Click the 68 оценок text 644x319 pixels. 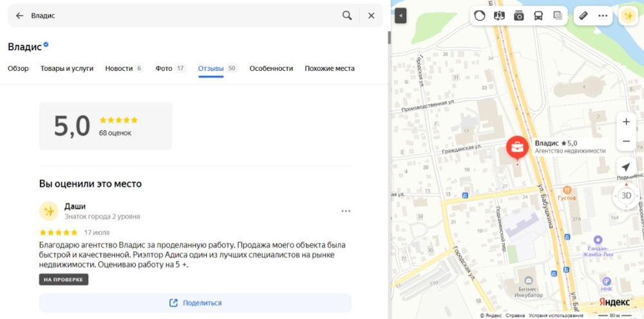point(115,133)
